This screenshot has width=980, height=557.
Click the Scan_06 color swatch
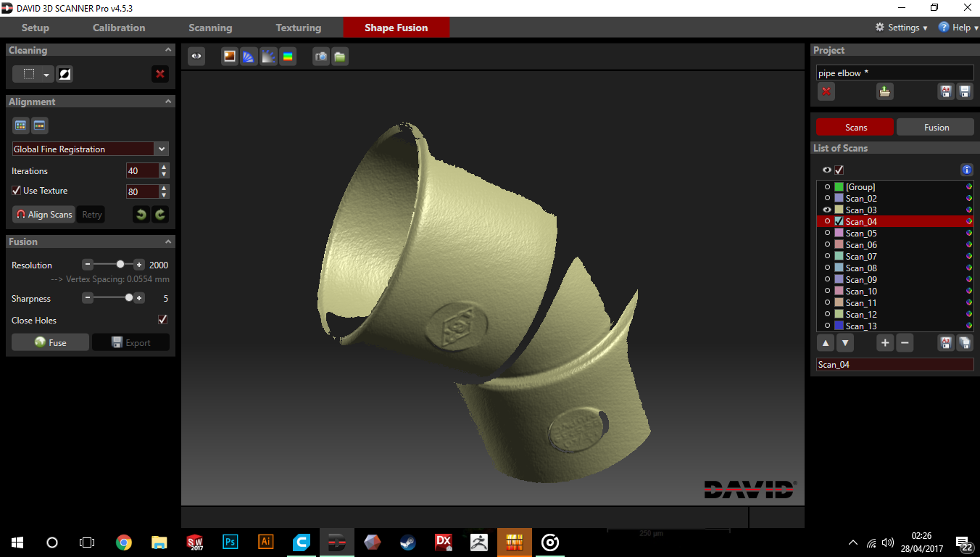[839, 244]
